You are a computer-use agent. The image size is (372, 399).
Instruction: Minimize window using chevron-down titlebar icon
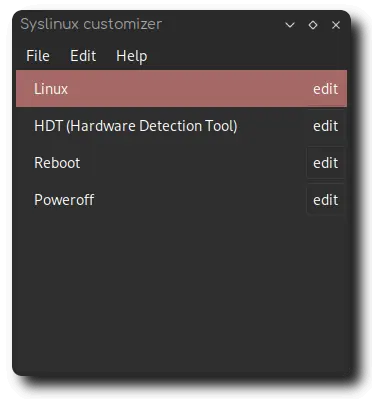click(290, 25)
